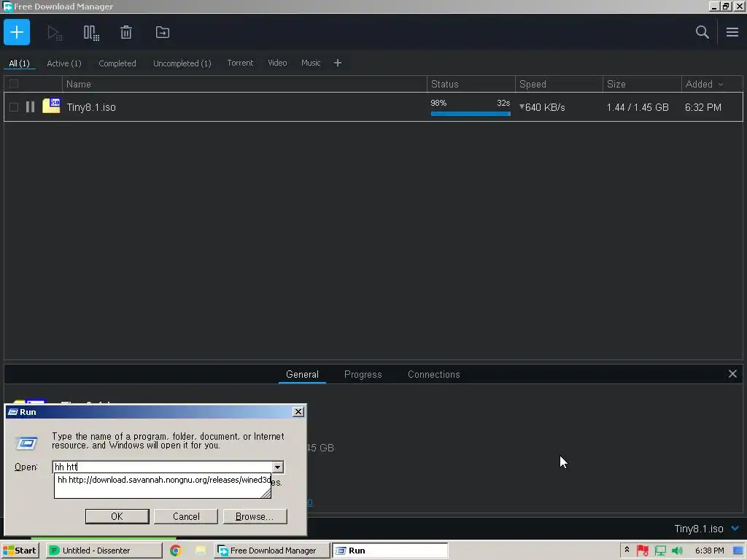747x560 pixels.
Task: Switch to the Completed tab
Action: pos(117,63)
